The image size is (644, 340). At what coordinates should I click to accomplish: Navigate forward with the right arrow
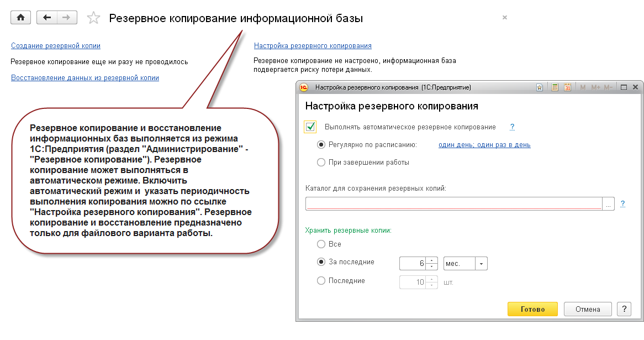point(66,18)
